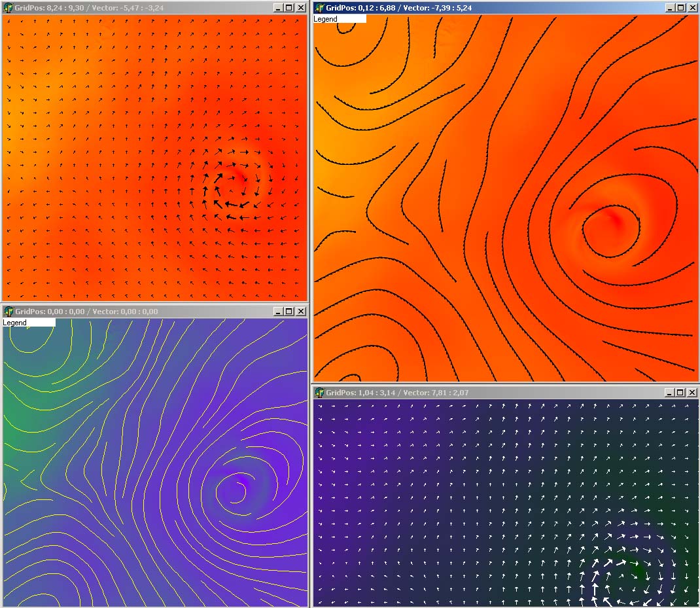Close the window titled GridPos: 0,12 ; 6,88
This screenshot has width=700, height=608.
point(692,8)
